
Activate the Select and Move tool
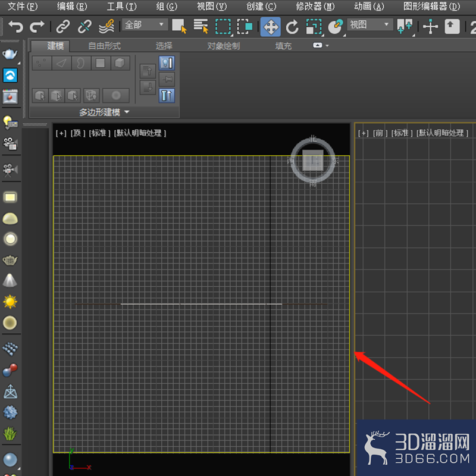(271, 27)
